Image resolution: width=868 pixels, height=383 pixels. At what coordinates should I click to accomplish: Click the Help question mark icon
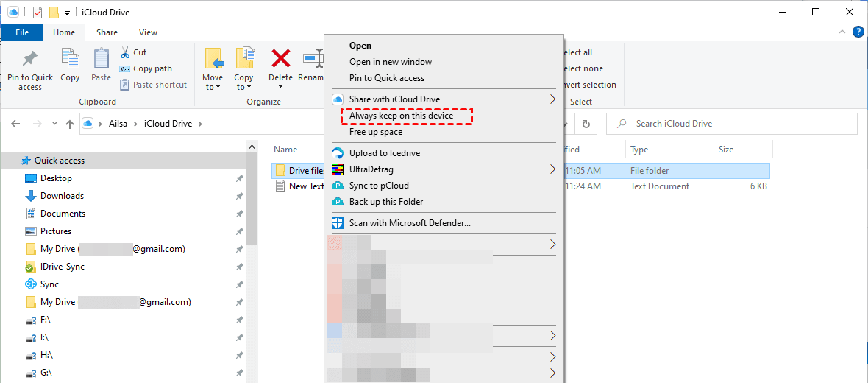pos(858,32)
